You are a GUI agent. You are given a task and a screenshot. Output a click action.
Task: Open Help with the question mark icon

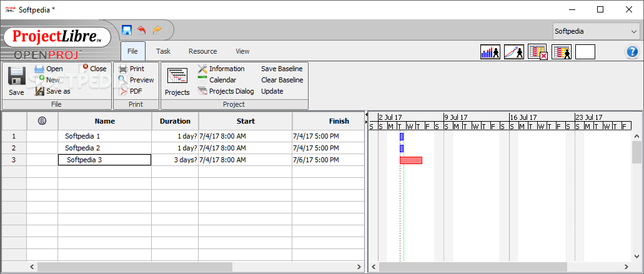pyautogui.click(x=632, y=52)
